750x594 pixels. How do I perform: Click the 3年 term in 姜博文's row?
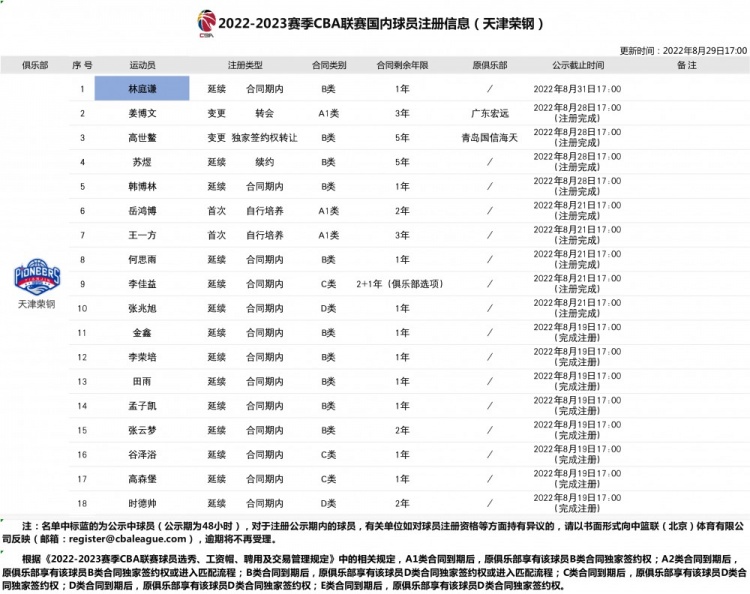(402, 113)
